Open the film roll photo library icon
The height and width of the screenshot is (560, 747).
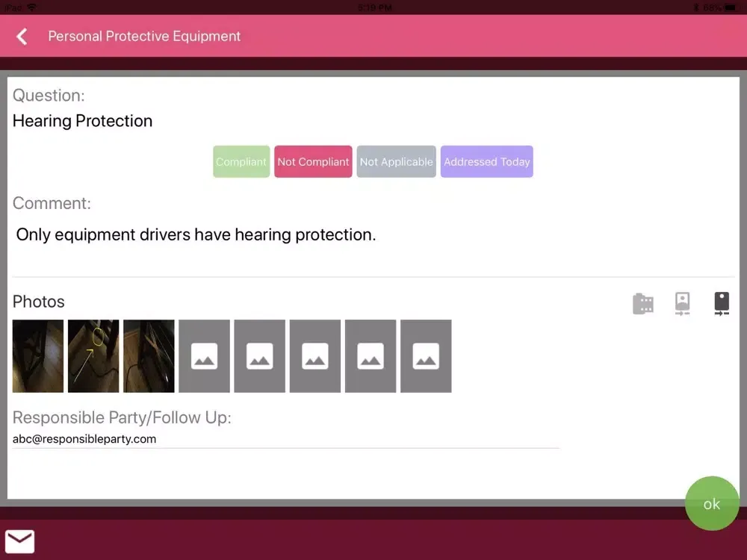(x=642, y=303)
